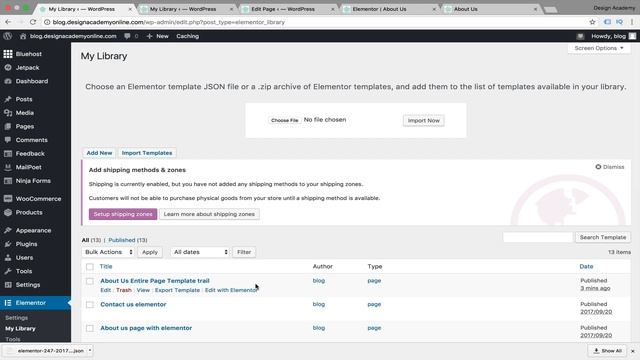Open Pages in the sidebar

[x=24, y=126]
